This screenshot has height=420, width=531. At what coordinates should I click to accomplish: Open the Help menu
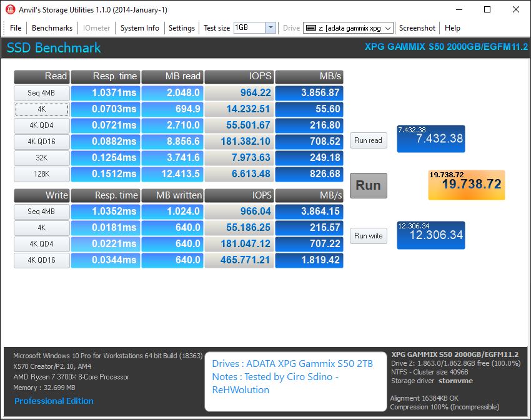452,28
